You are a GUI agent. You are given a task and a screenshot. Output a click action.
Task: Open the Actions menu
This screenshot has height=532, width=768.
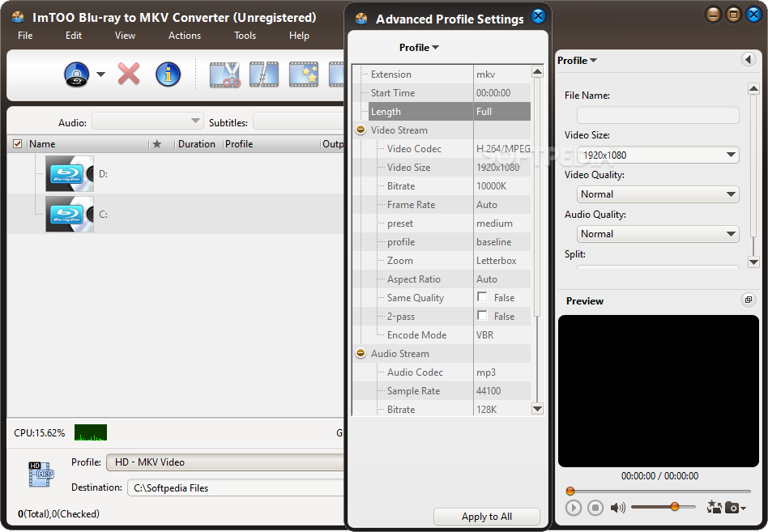pos(185,36)
